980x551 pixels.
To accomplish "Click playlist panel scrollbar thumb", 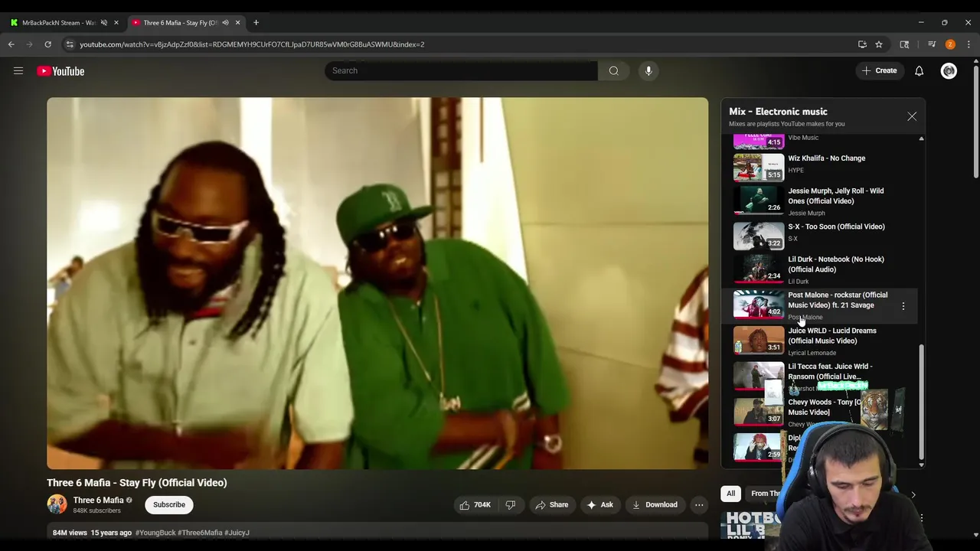I will point(921,401).
